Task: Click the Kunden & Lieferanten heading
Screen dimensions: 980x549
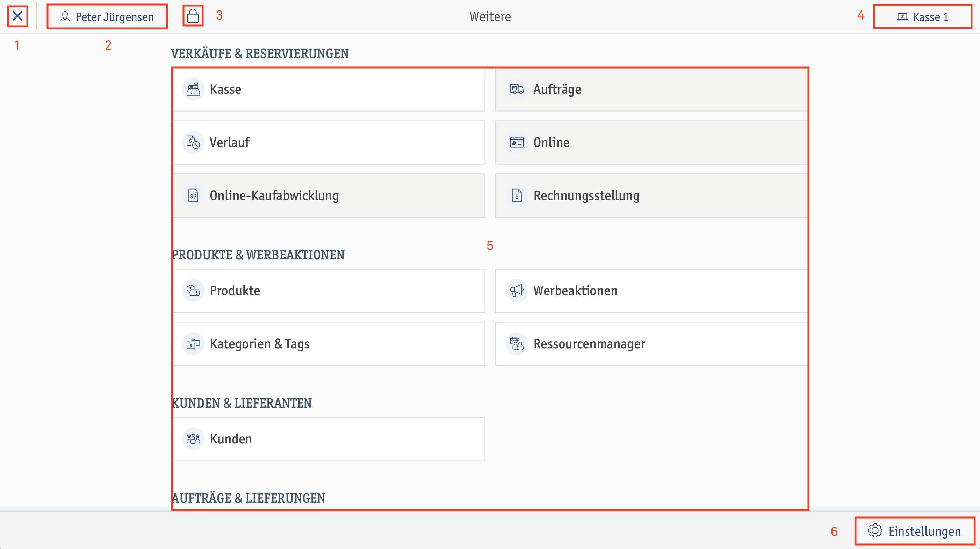Action: [242, 403]
